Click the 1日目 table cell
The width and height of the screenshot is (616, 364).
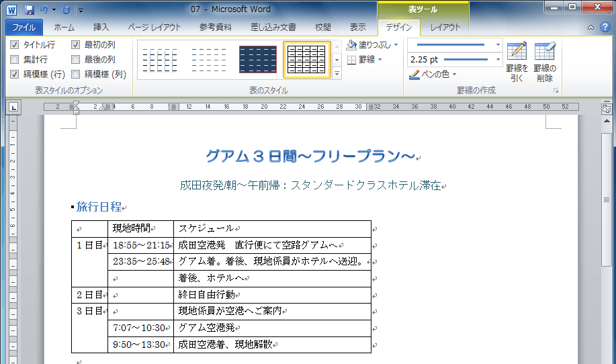pyautogui.click(x=89, y=262)
